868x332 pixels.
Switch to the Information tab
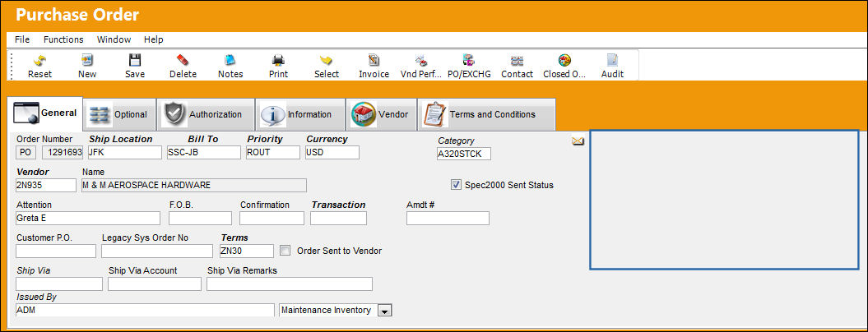pyautogui.click(x=300, y=114)
